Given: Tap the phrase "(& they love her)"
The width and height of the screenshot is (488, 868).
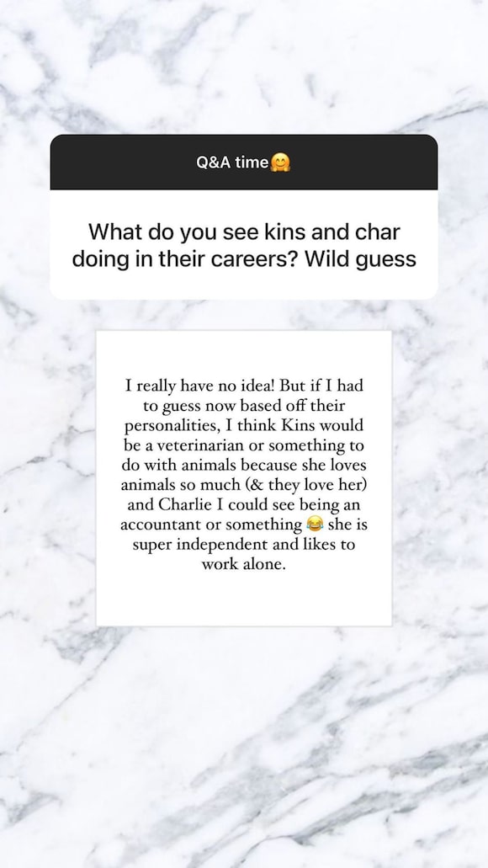Looking at the screenshot, I should point(316,485).
